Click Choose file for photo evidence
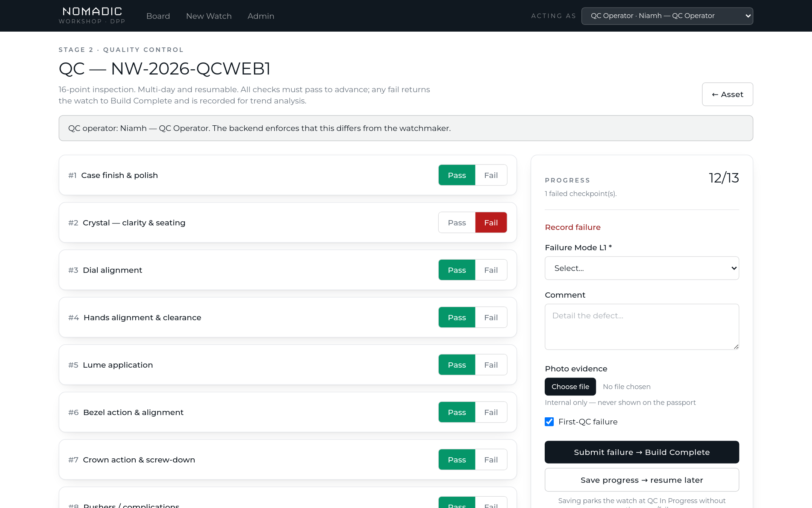 570,387
